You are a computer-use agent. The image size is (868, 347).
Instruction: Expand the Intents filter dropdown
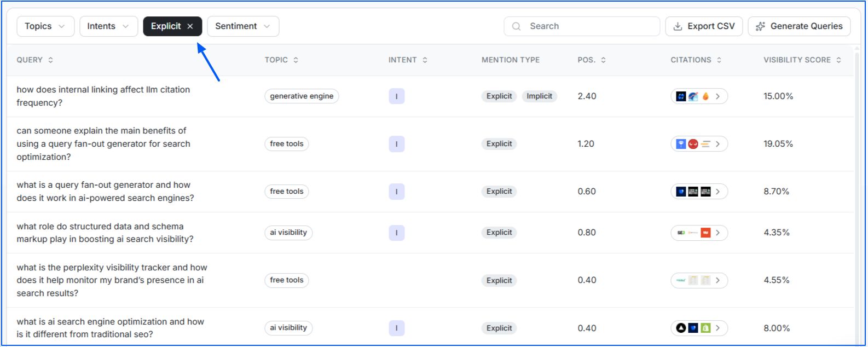click(x=108, y=26)
